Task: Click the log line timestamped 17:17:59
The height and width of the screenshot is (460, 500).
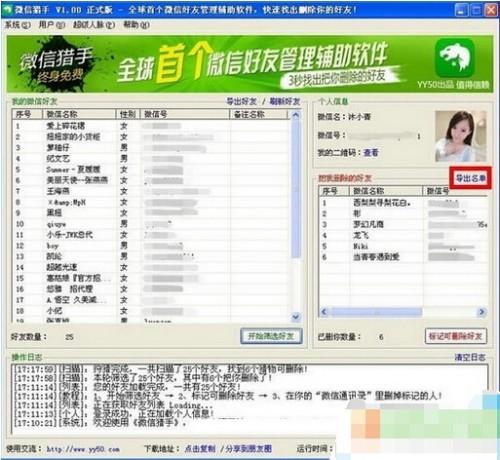Action: pos(160,369)
